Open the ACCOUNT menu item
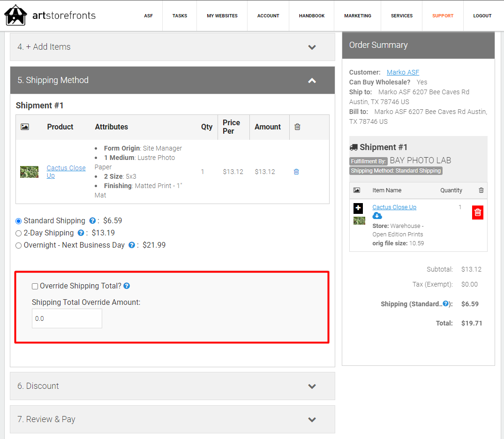The height and width of the screenshot is (439, 504). point(268,16)
